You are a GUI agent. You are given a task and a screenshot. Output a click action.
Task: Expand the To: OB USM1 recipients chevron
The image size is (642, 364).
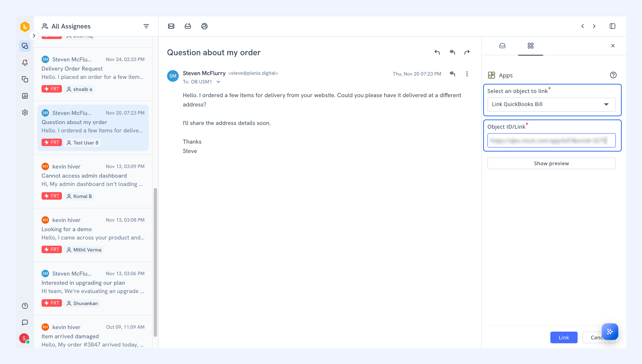pyautogui.click(x=218, y=82)
